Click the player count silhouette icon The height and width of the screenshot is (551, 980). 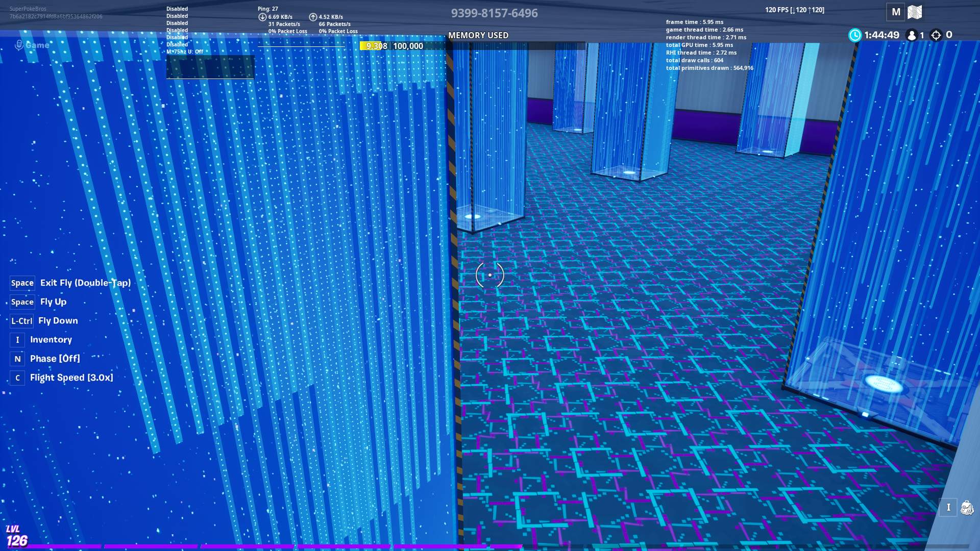[912, 35]
